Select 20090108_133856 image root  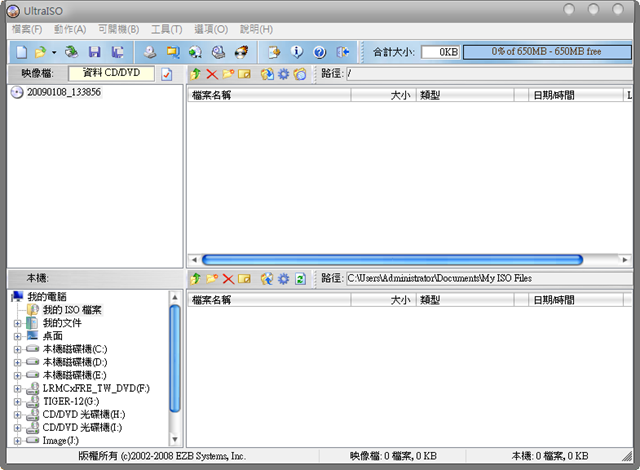[64, 92]
